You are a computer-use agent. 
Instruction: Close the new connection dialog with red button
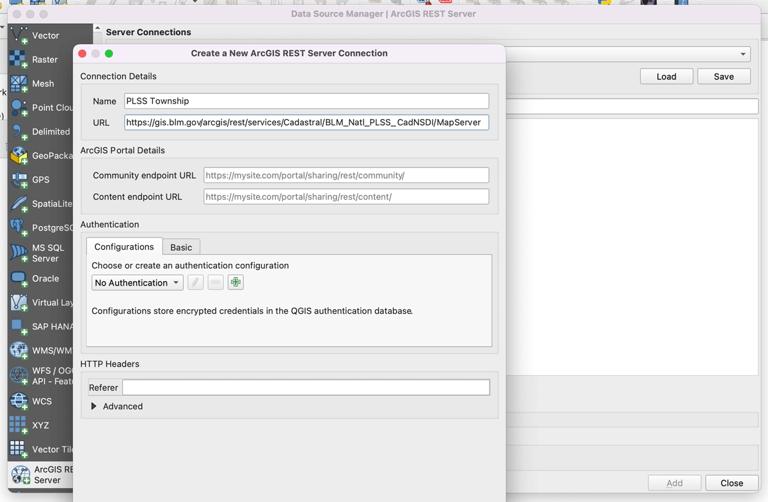point(82,53)
